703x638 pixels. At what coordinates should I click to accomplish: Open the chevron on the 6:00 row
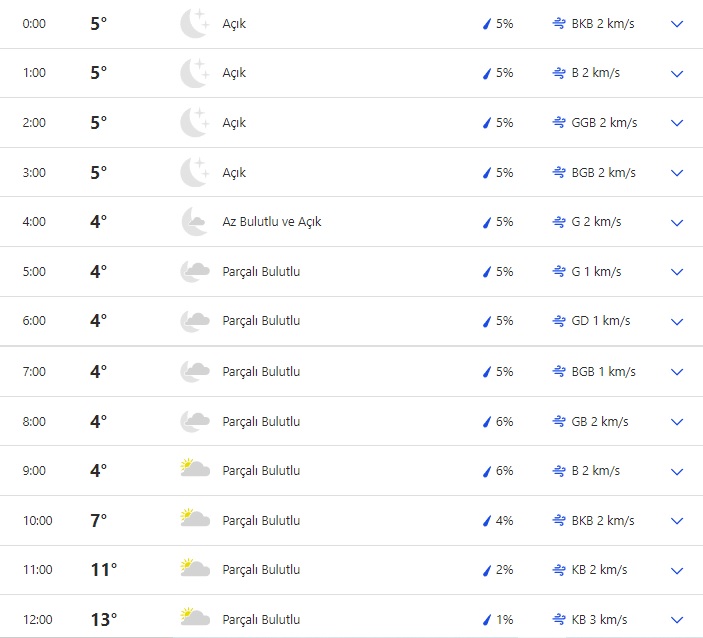tap(677, 322)
